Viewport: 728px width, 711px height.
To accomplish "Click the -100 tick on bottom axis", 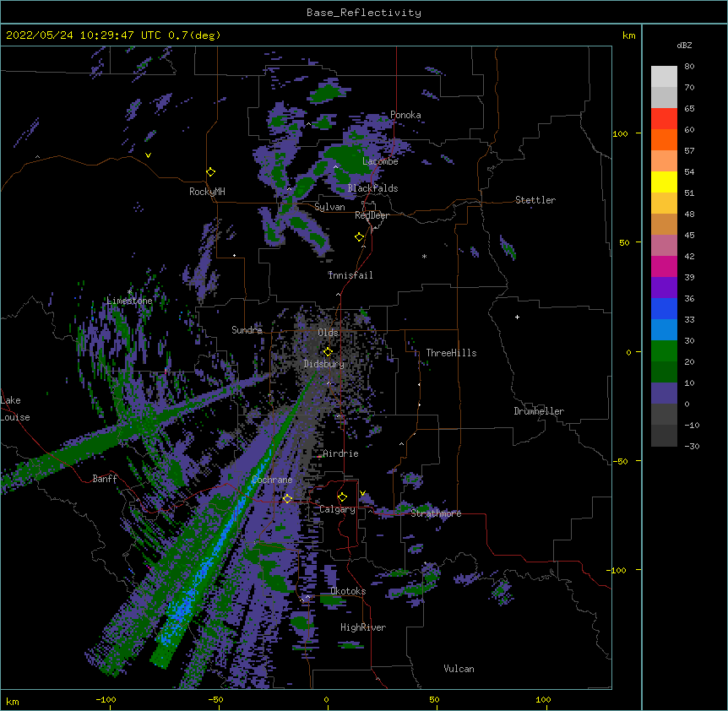I will pyautogui.click(x=106, y=699).
